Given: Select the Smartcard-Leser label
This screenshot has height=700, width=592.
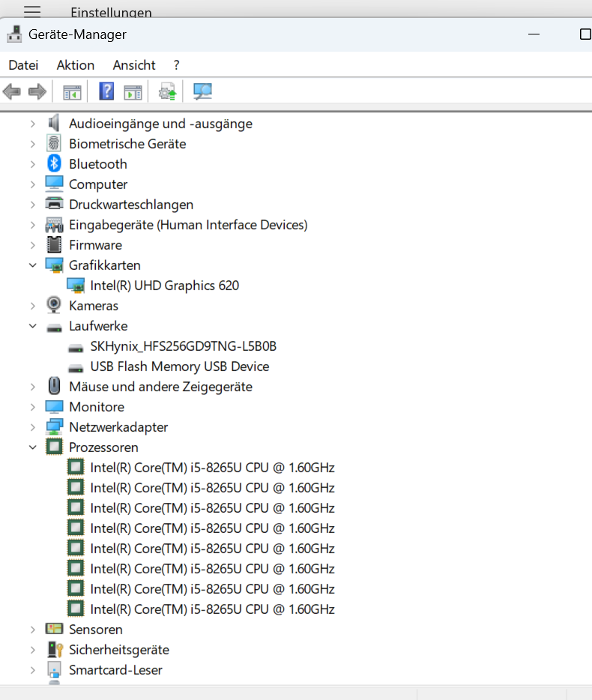Looking at the screenshot, I should (x=115, y=669).
